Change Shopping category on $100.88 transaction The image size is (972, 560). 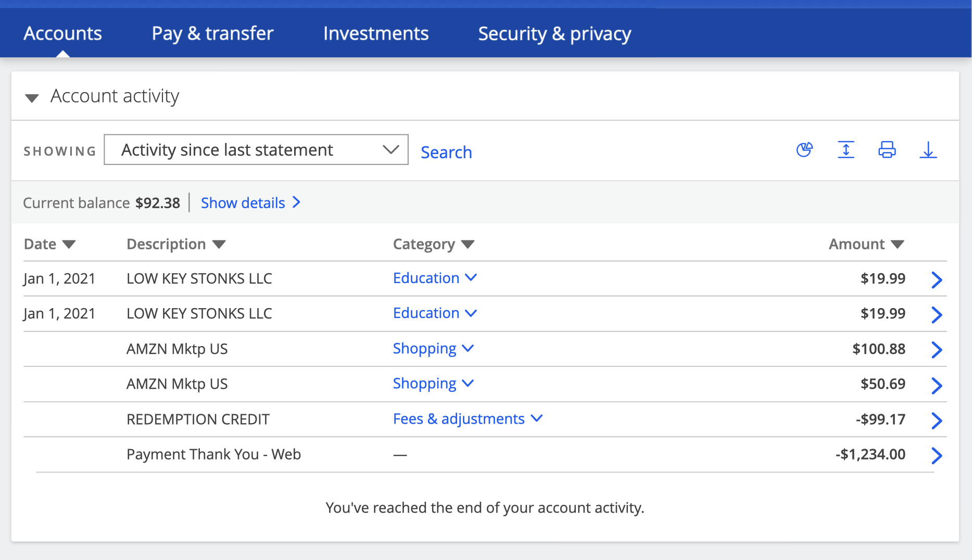(x=433, y=349)
